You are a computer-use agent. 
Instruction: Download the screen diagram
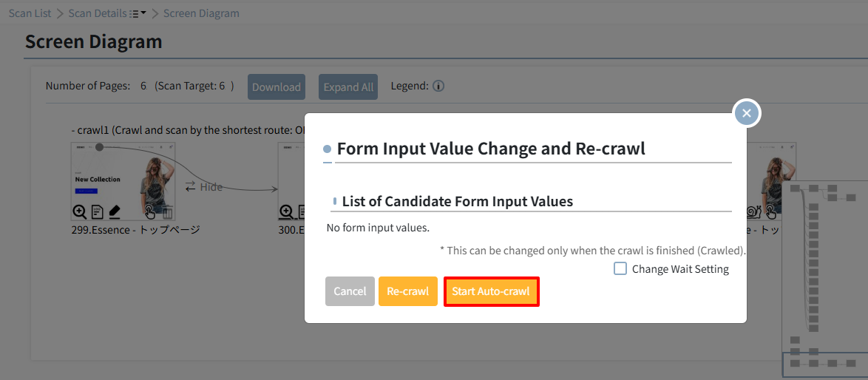277,86
